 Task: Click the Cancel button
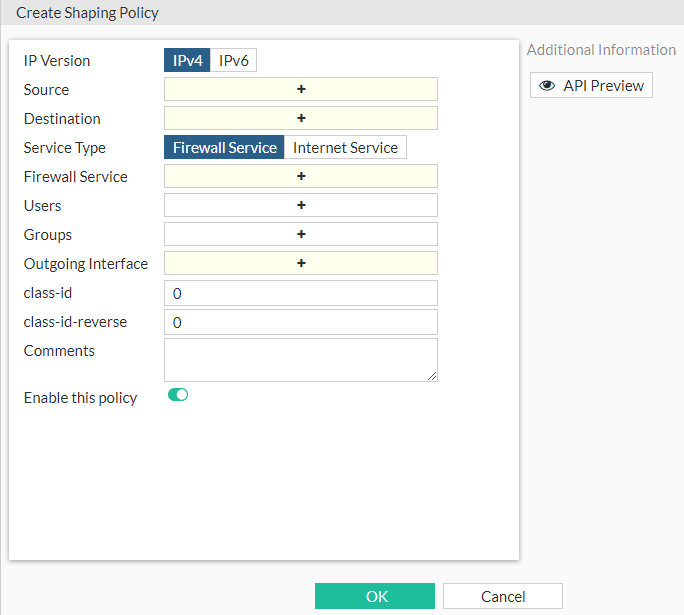pyautogui.click(x=503, y=596)
